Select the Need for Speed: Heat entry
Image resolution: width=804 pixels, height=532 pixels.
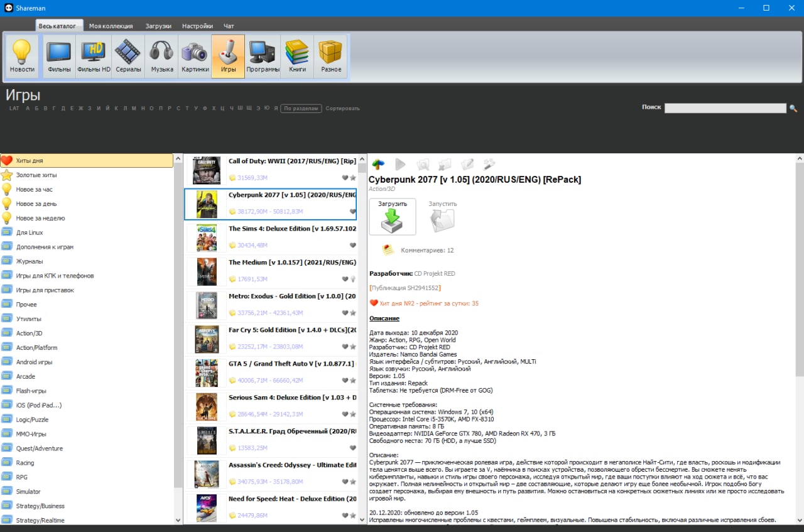270,508
